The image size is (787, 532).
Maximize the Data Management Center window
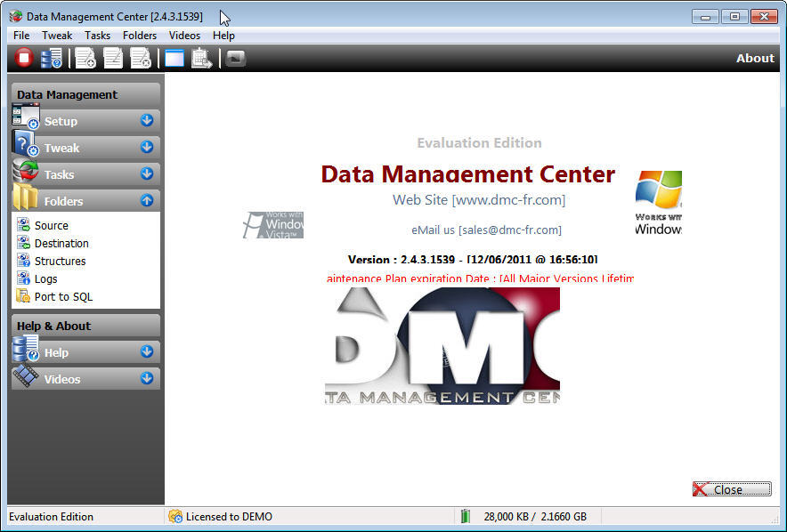[x=734, y=17]
